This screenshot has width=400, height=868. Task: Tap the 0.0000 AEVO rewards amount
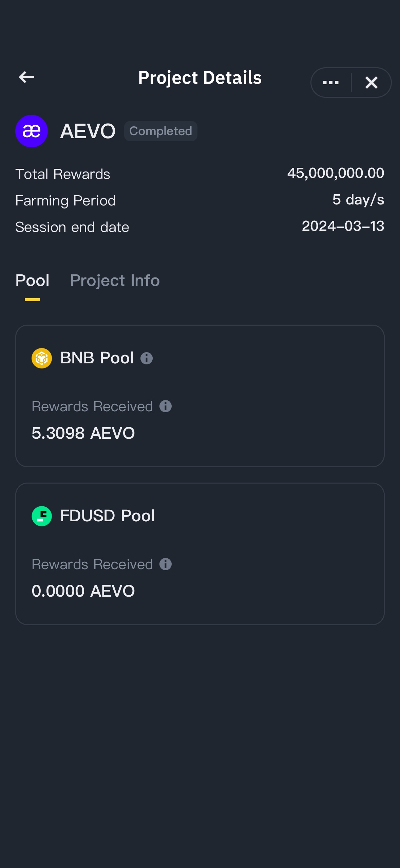tap(83, 591)
